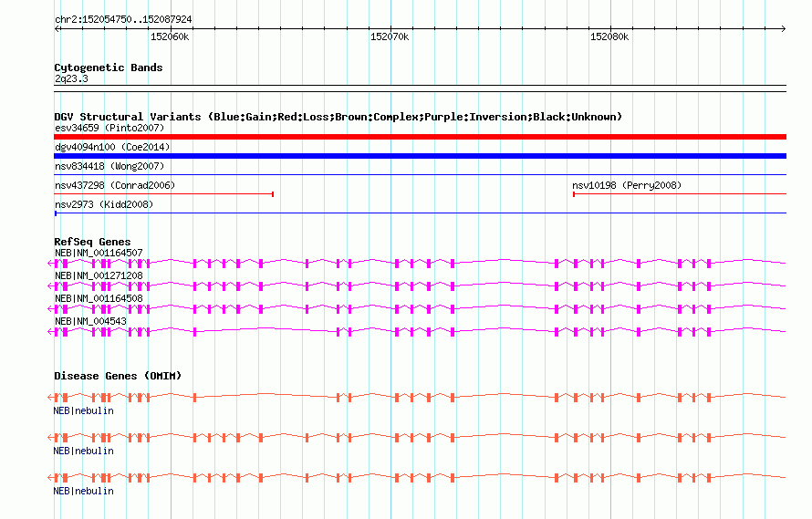Open the esv34659 (Pinto2007) label
812x519 pixels.
coord(109,128)
